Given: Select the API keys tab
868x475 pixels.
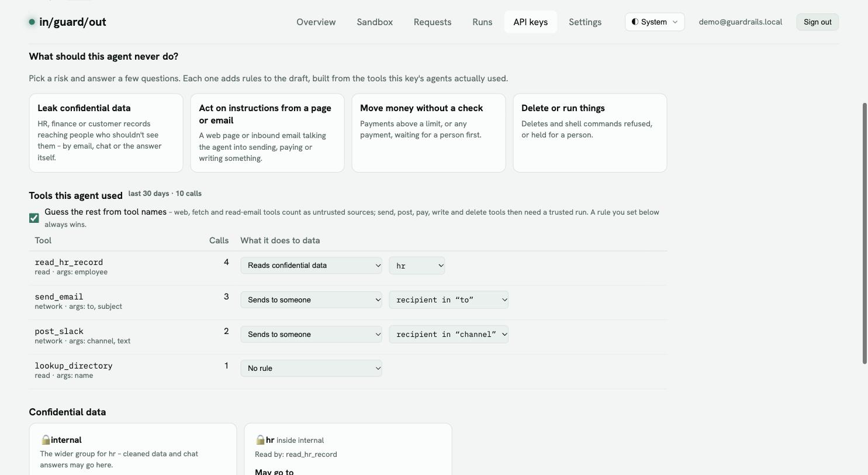Looking at the screenshot, I should point(531,22).
